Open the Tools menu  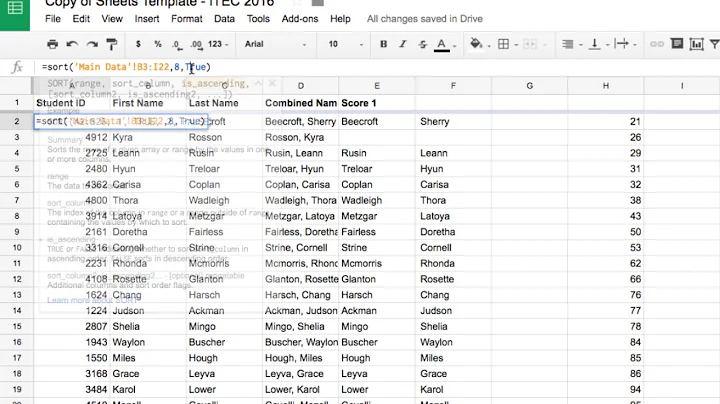click(x=258, y=19)
